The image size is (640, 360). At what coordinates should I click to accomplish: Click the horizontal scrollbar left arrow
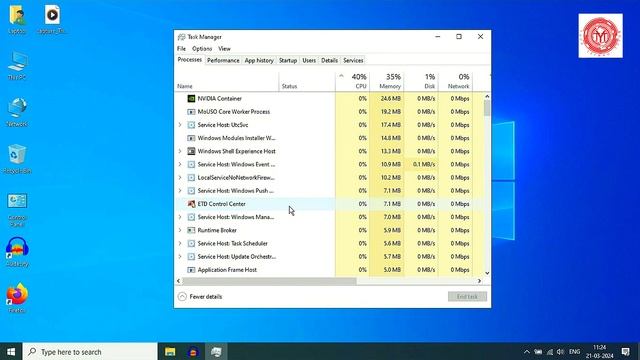tap(178, 281)
